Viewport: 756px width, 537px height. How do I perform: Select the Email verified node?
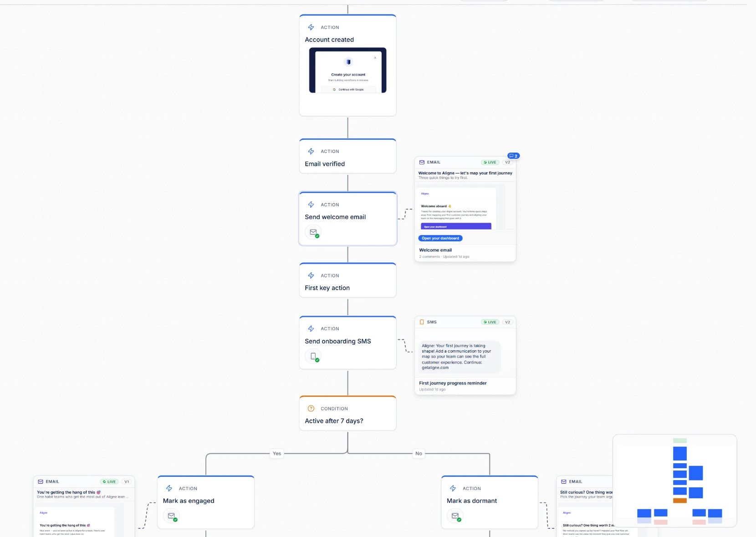point(348,156)
